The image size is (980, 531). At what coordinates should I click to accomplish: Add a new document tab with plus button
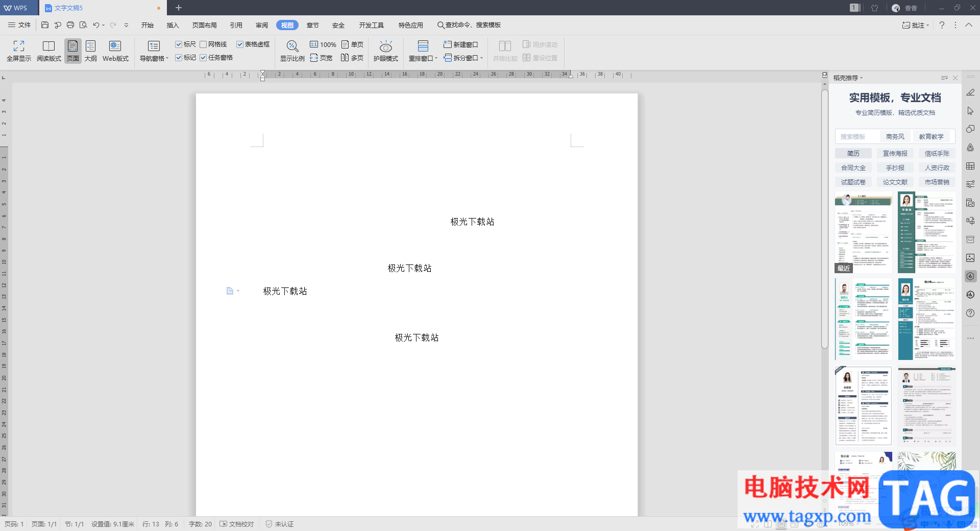(x=179, y=8)
